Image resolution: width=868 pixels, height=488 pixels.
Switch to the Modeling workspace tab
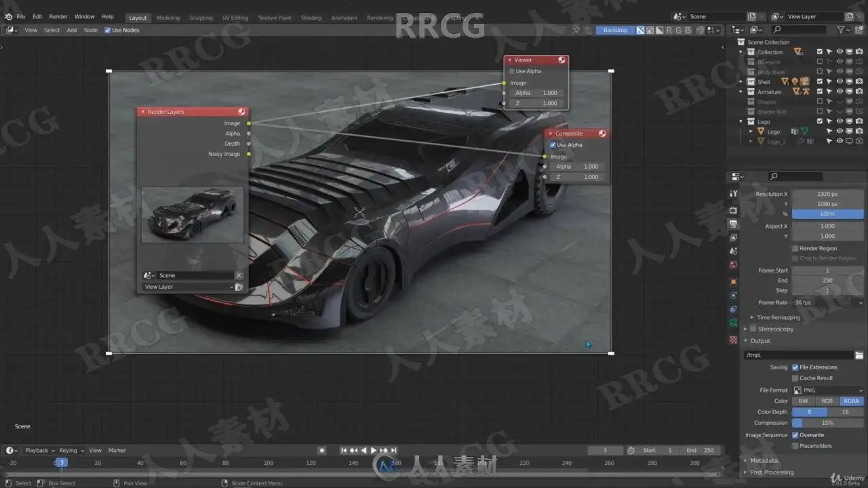[x=168, y=18]
